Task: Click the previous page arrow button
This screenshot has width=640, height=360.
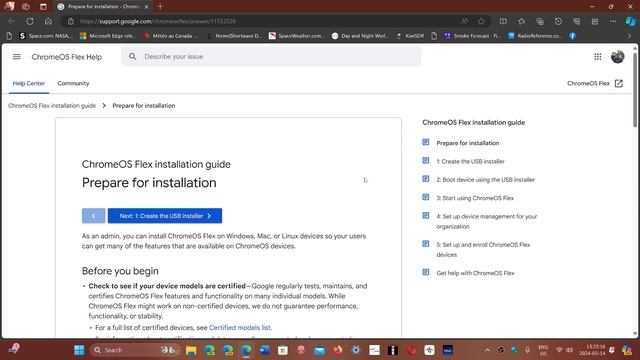Action: pyautogui.click(x=93, y=216)
